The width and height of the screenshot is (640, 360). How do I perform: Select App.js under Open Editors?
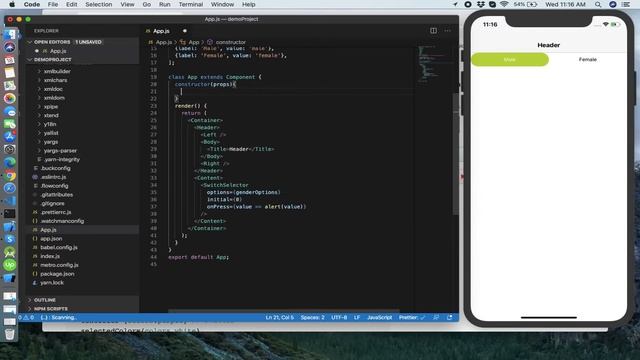coord(58,51)
